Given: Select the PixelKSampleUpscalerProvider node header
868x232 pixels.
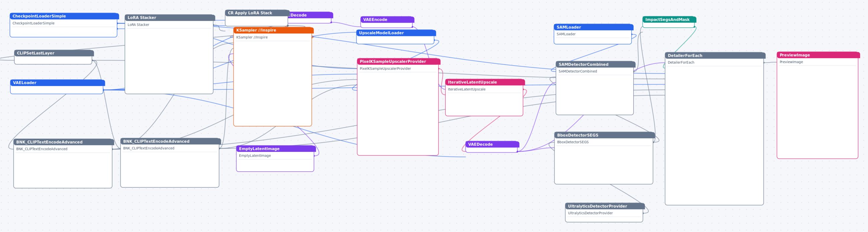Looking at the screenshot, I should coord(399,62).
